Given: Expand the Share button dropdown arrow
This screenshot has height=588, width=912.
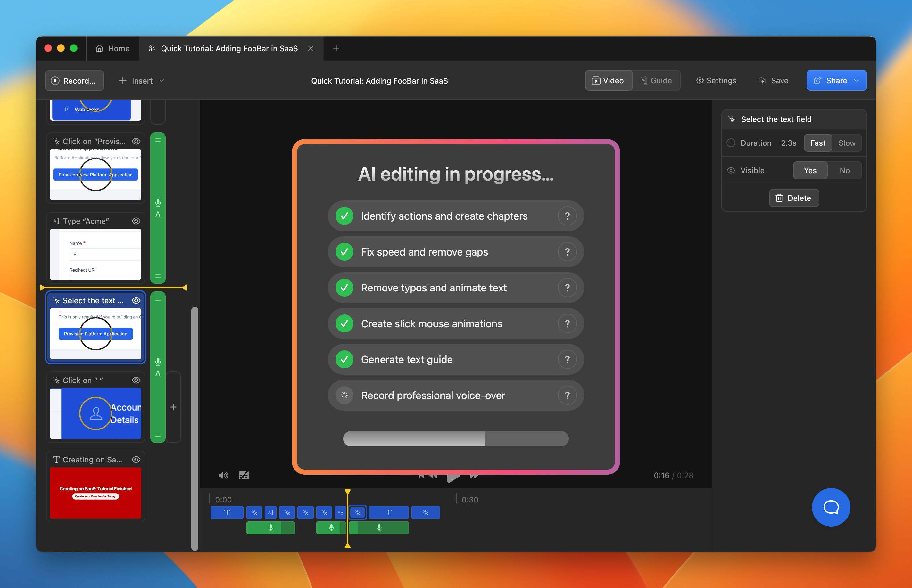Looking at the screenshot, I should [856, 81].
